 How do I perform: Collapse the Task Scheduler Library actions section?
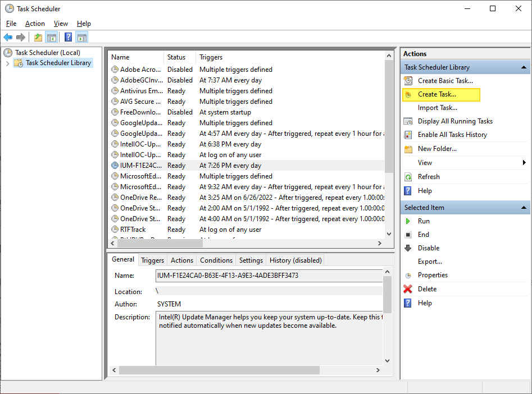pos(524,67)
